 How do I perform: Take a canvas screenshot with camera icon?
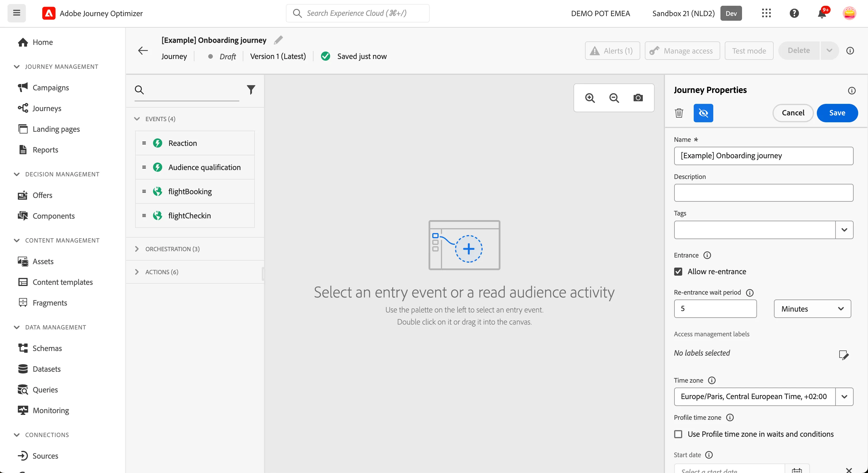click(x=638, y=98)
